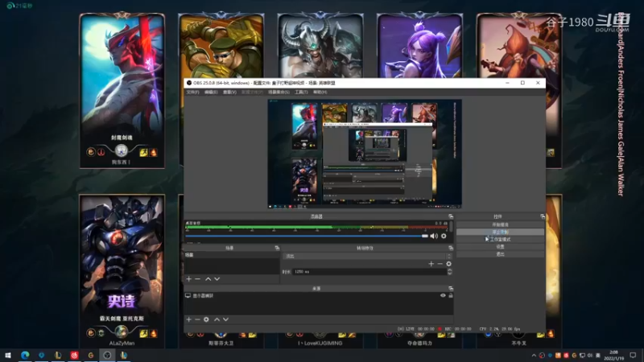Image resolution: width=644 pixels, height=362 pixels.
Task: Open the Edit menu in OBS
Action: click(211, 92)
